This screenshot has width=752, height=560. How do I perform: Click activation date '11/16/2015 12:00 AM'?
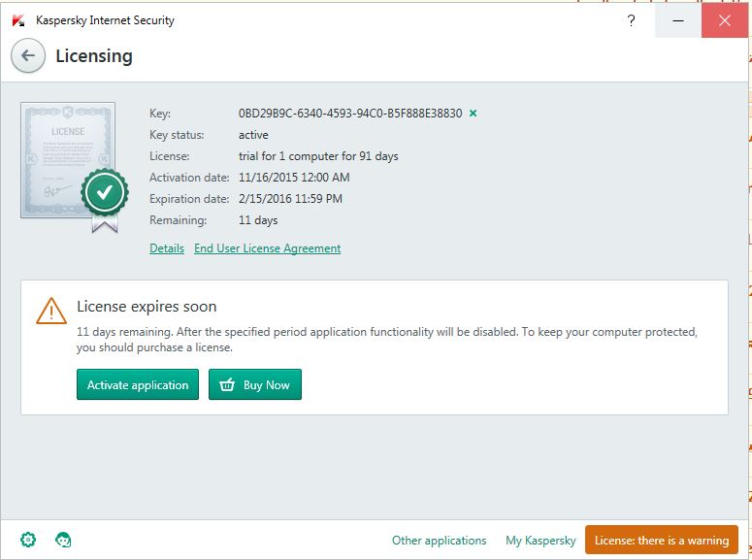coord(294,178)
